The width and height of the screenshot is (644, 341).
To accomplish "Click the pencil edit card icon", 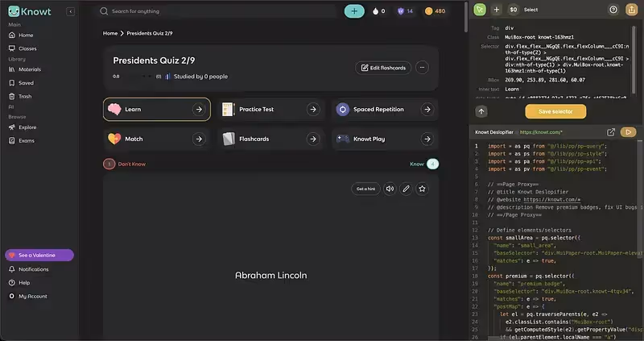I will [x=406, y=189].
